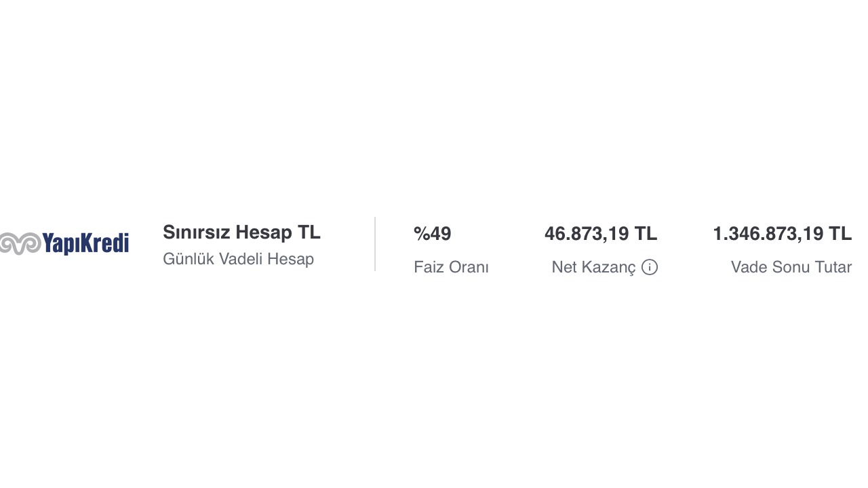Viewport: 868px width, 488px height.
Task: Select the Sınırsız Hesap TL product title
Action: tap(241, 232)
